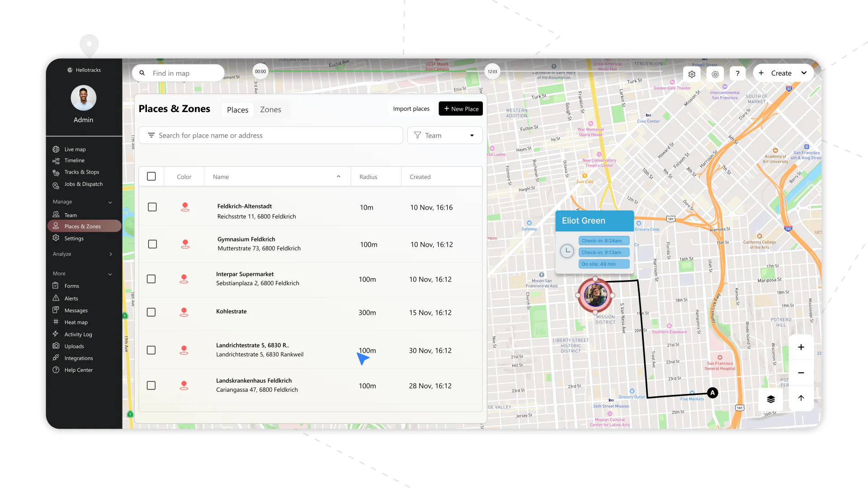Viewport: 868px width, 488px height.
Task: Click Import places button
Action: (411, 109)
